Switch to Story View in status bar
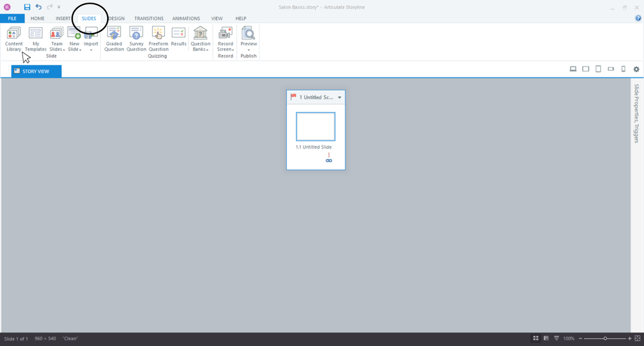This screenshot has height=346, width=644. coord(536,338)
